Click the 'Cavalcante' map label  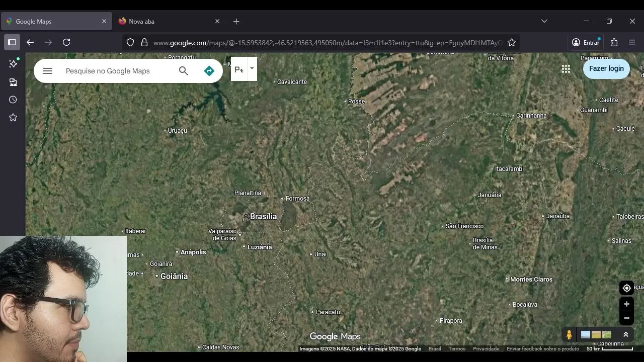[292, 81]
